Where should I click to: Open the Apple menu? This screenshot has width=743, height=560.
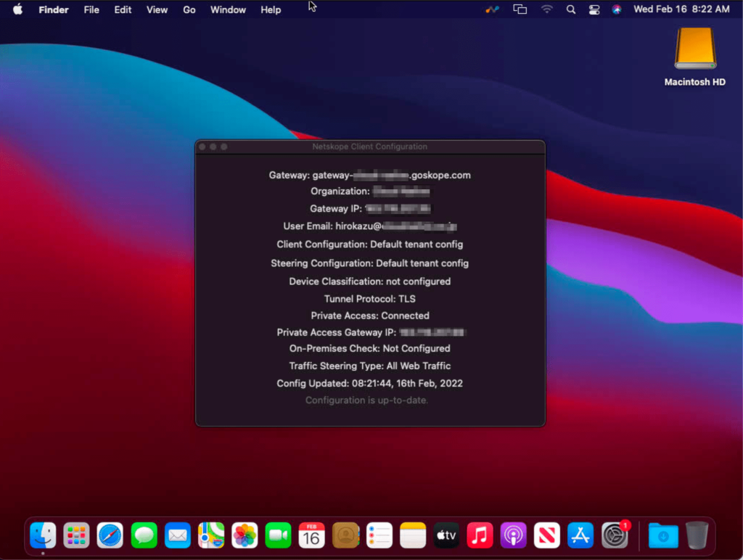coord(17,9)
